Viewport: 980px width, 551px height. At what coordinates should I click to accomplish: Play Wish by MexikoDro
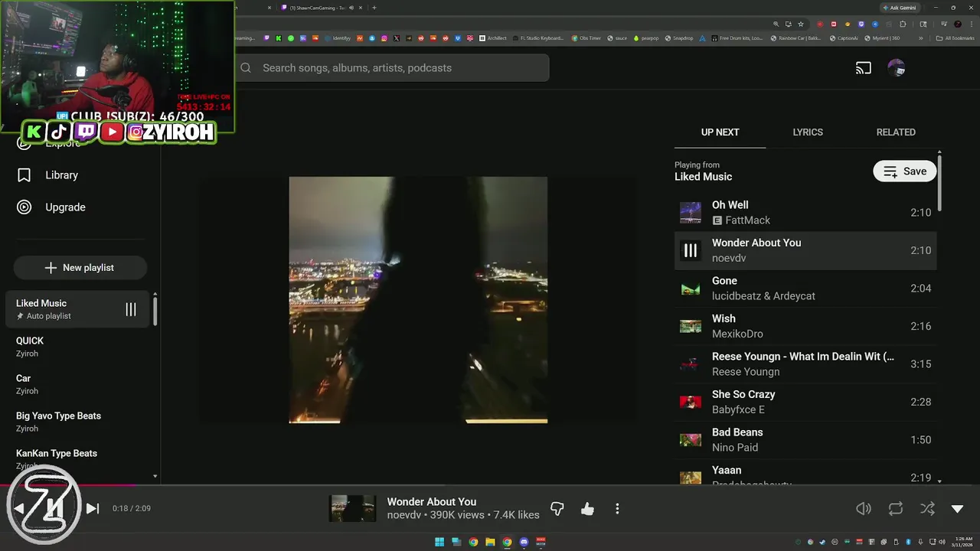805,326
